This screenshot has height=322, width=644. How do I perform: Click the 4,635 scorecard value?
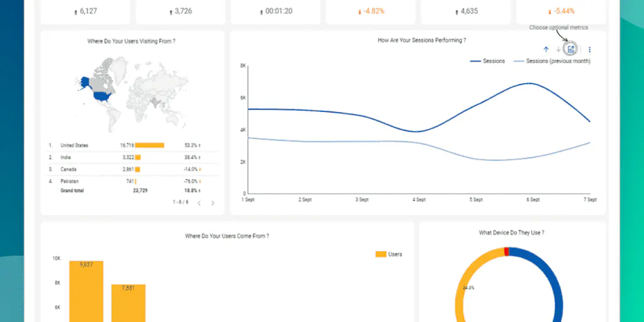tap(469, 11)
